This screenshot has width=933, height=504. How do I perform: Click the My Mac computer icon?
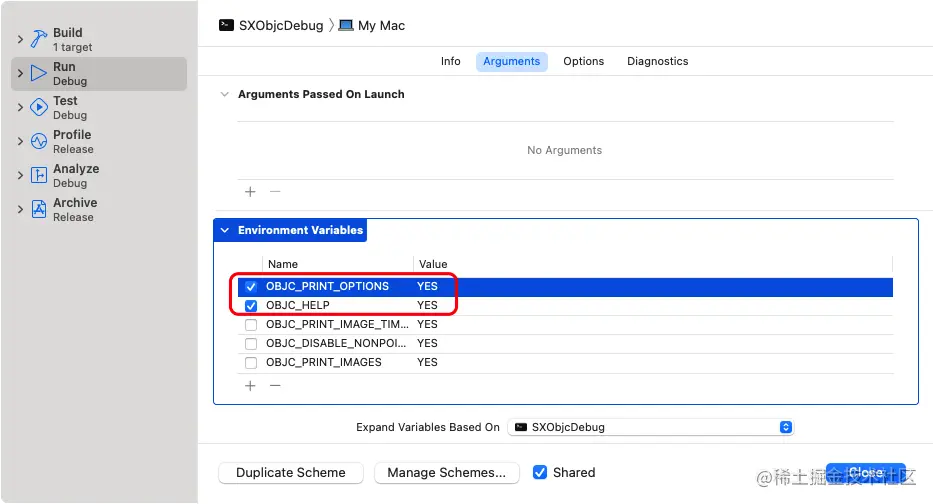click(x=346, y=25)
